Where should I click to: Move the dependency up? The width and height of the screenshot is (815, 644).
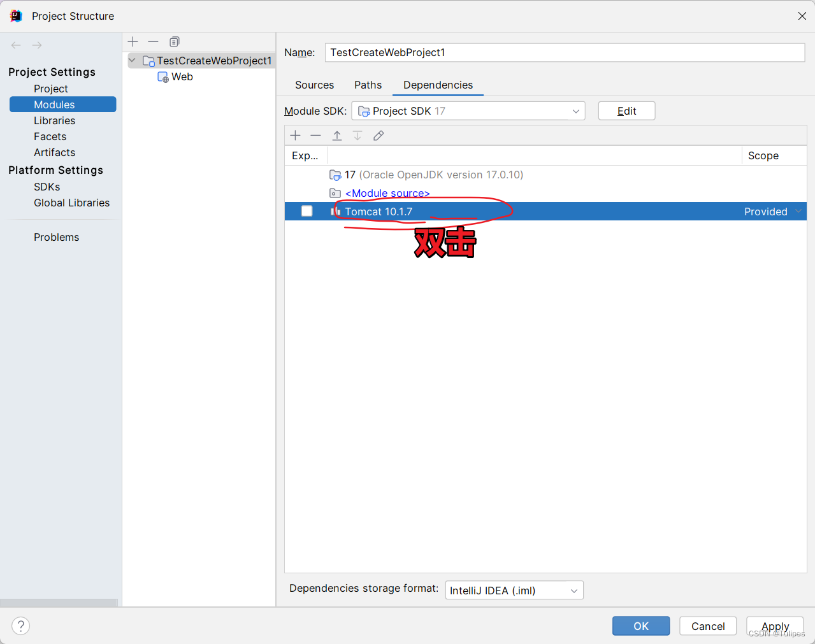(337, 135)
